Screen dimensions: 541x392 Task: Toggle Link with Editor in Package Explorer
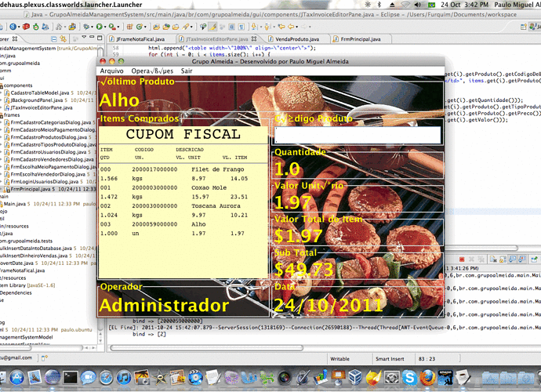[63, 38]
